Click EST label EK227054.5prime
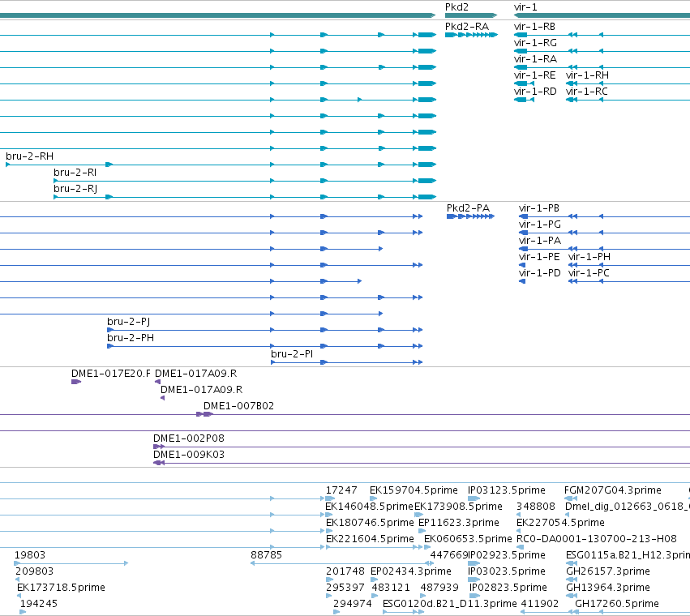The width and height of the screenshot is (690, 616). pyautogui.click(x=560, y=523)
